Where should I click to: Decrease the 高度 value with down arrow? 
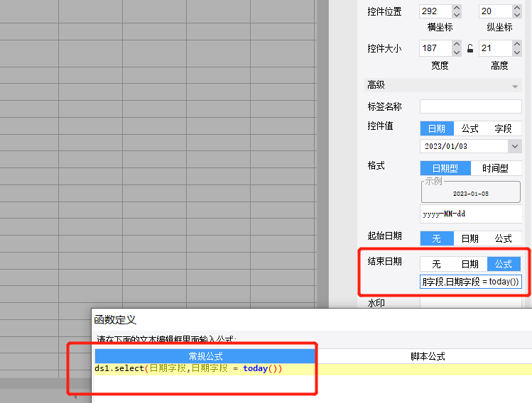(x=517, y=53)
